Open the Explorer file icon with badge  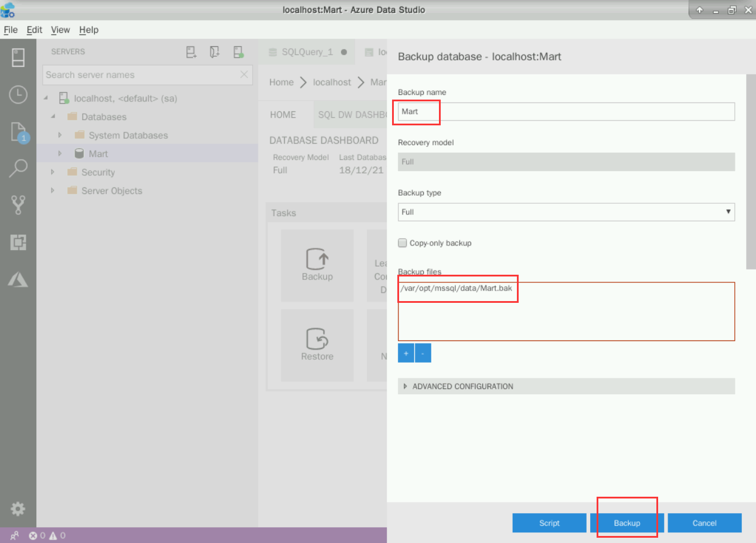tap(18, 132)
